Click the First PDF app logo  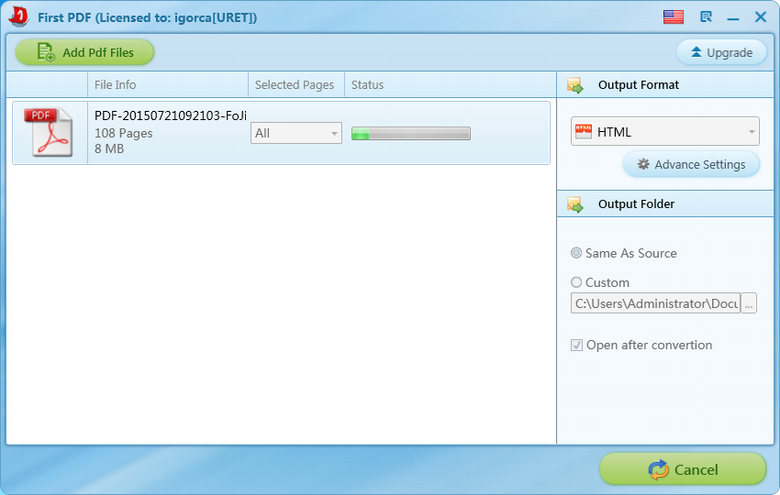[19, 16]
